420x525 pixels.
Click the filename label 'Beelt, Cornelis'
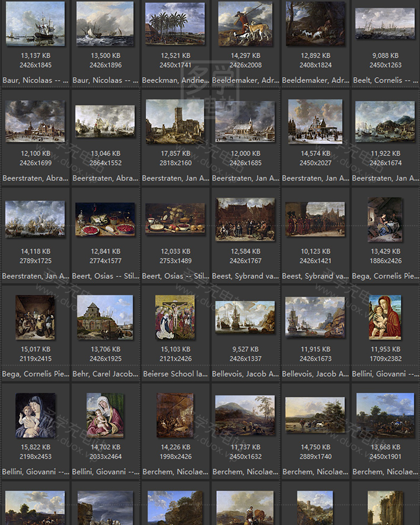point(385,80)
